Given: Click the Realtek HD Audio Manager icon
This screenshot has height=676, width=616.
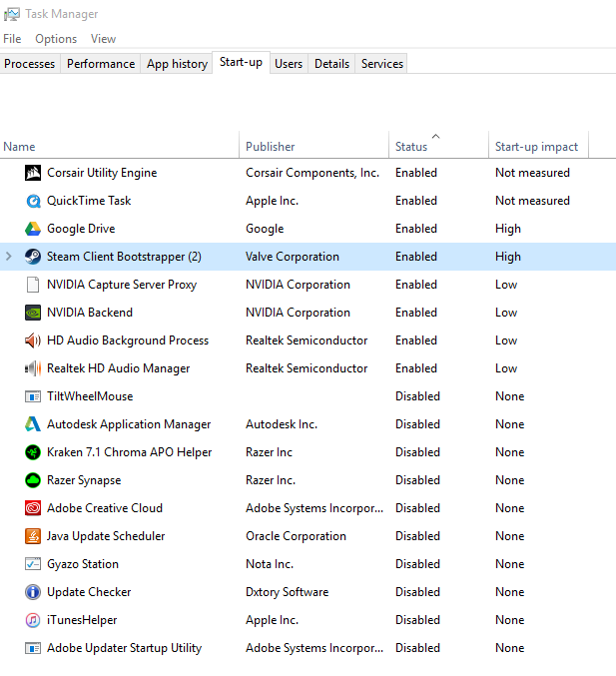Looking at the screenshot, I should (x=33, y=368).
